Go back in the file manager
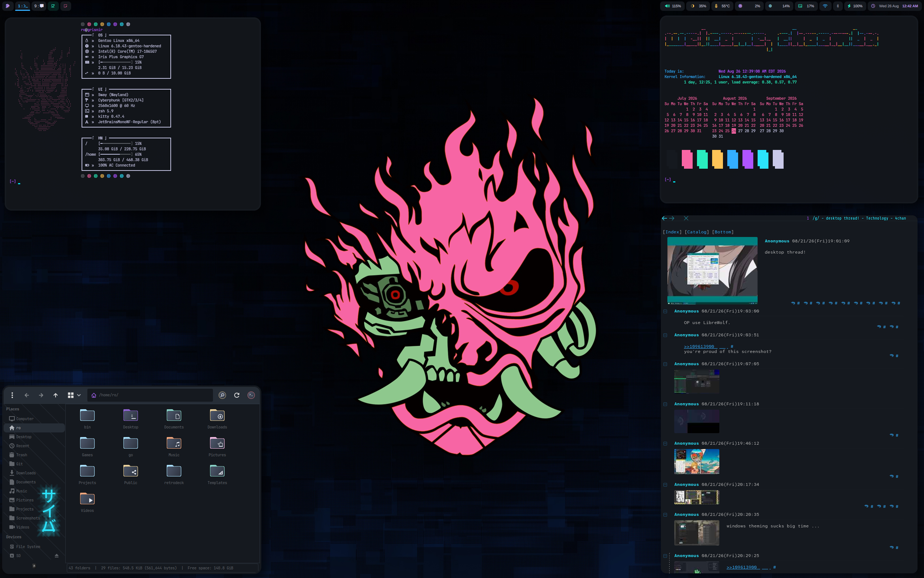924x578 pixels. pos(27,395)
